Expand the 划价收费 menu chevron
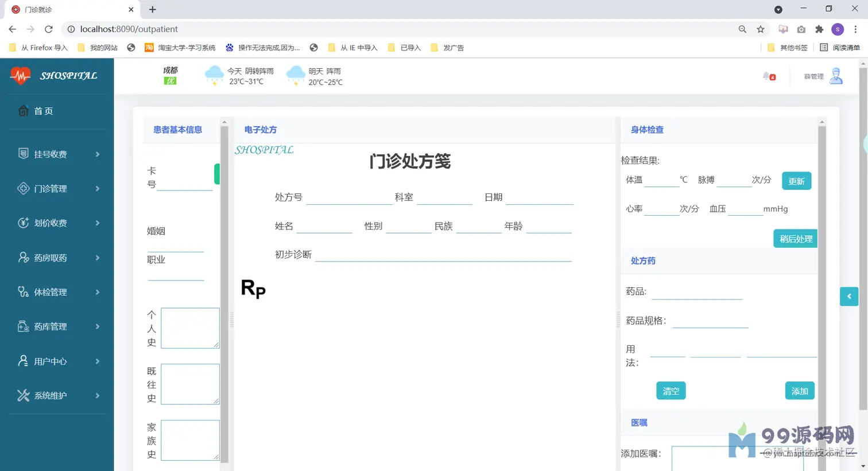This screenshot has height=471, width=868. tap(98, 223)
